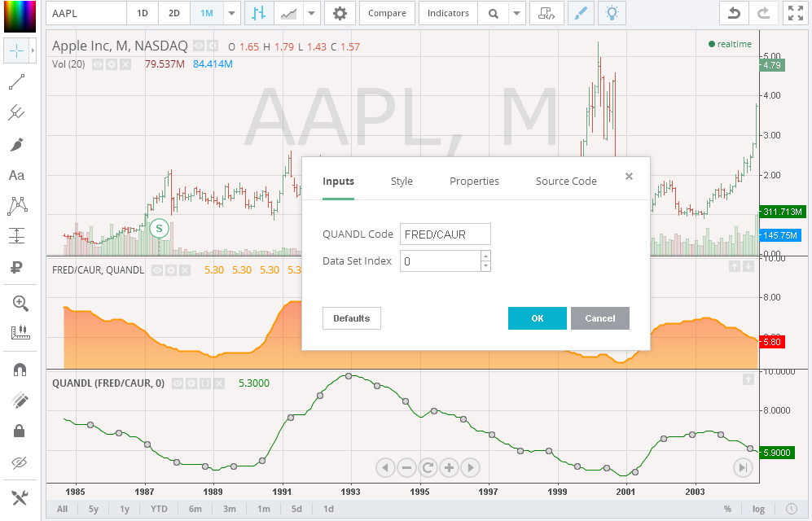Toggle Vol (20) indicator visibility eye
This screenshot has width=812, height=521.
[x=98, y=64]
